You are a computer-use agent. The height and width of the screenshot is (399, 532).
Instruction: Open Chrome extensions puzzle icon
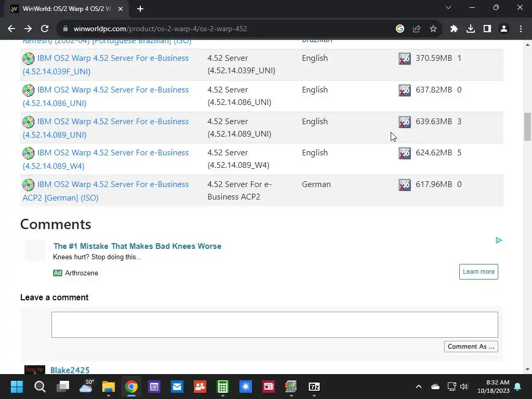click(x=454, y=29)
